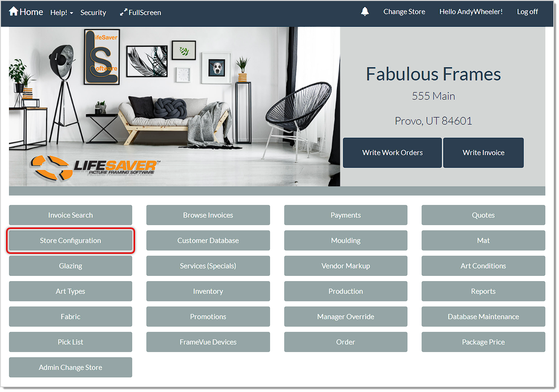Viewport: 559px width, 392px height.
Task: Click Write Invoice
Action: point(483,152)
